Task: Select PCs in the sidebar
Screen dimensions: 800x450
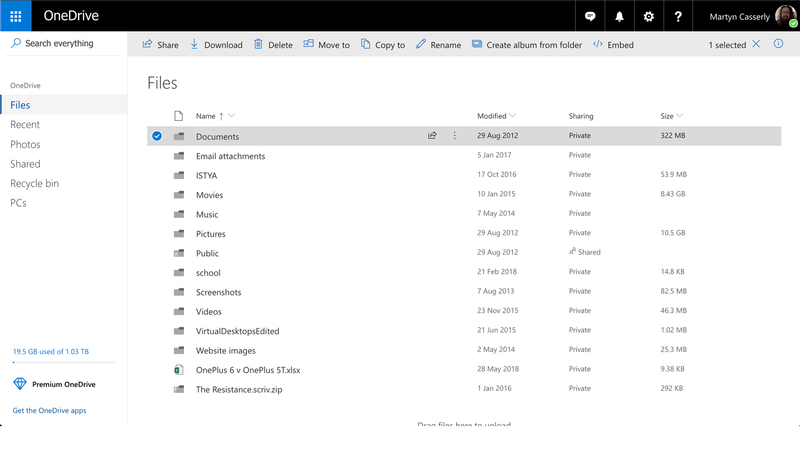Action: click(x=18, y=203)
